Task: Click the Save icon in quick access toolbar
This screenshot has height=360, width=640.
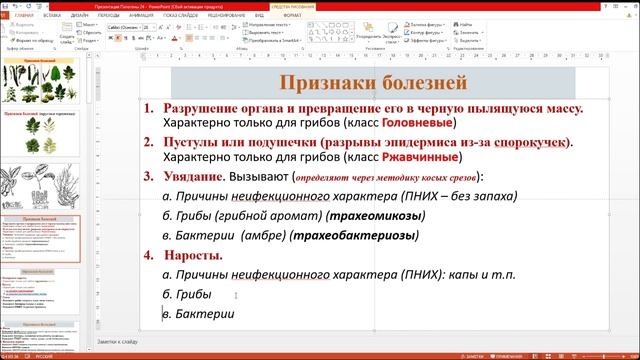Action: (x=5, y=7)
